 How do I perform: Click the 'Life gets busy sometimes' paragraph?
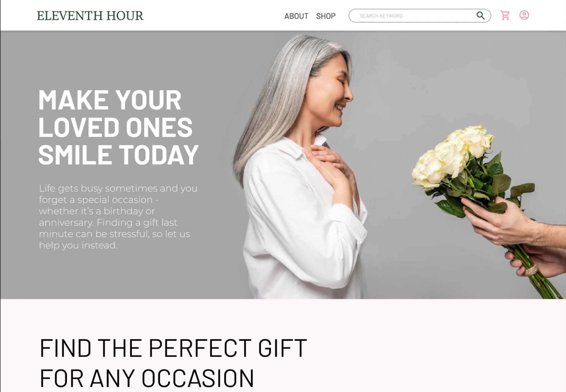[x=118, y=217]
